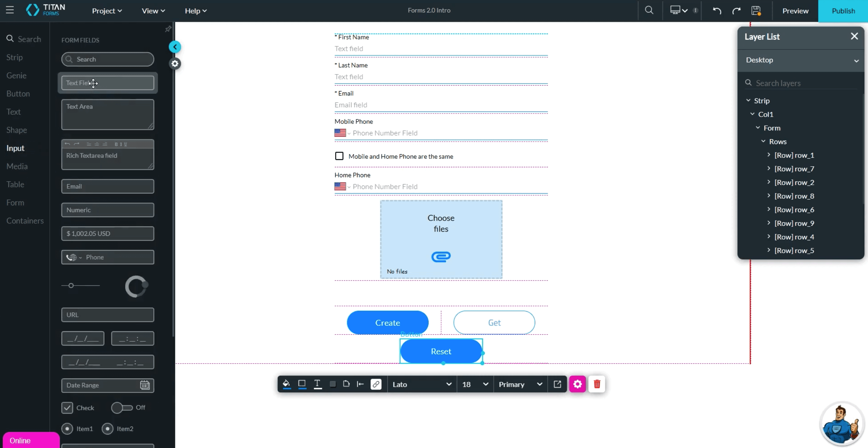This screenshot has width=868, height=448.
Task: Click the Create button on form
Action: pos(387,322)
